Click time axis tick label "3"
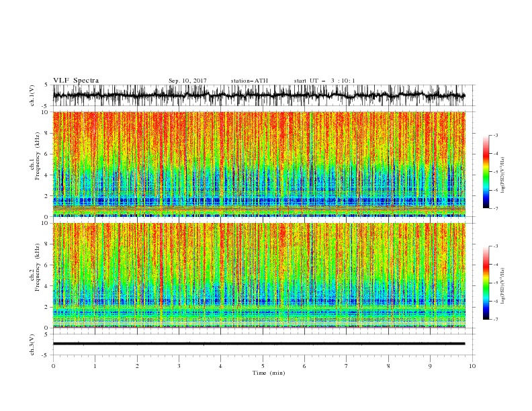The image size is (532, 411). point(179,366)
